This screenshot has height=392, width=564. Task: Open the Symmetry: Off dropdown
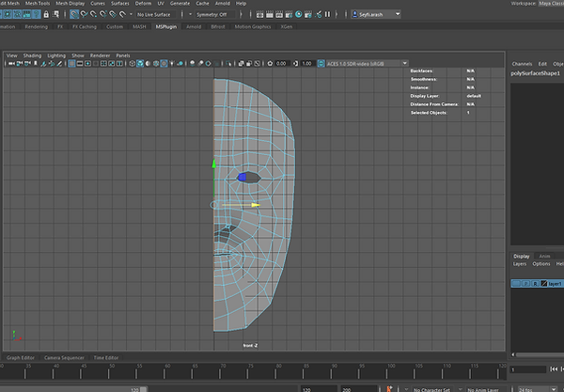tap(215, 14)
